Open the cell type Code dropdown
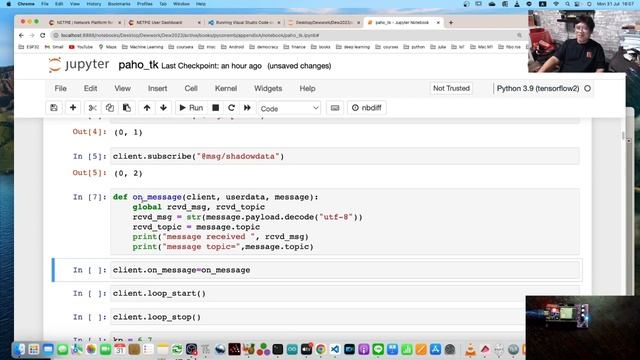Image resolution: width=640 pixels, height=360 pixels. tap(289, 108)
